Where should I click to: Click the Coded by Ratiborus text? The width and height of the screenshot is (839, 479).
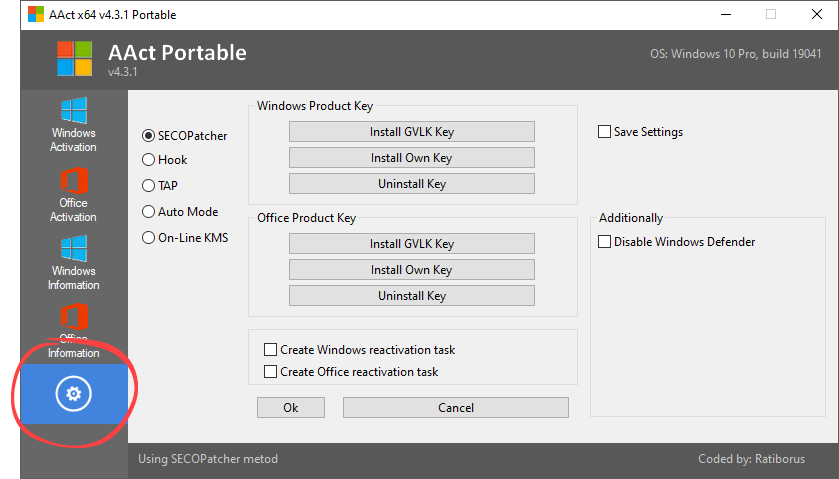[x=751, y=459]
